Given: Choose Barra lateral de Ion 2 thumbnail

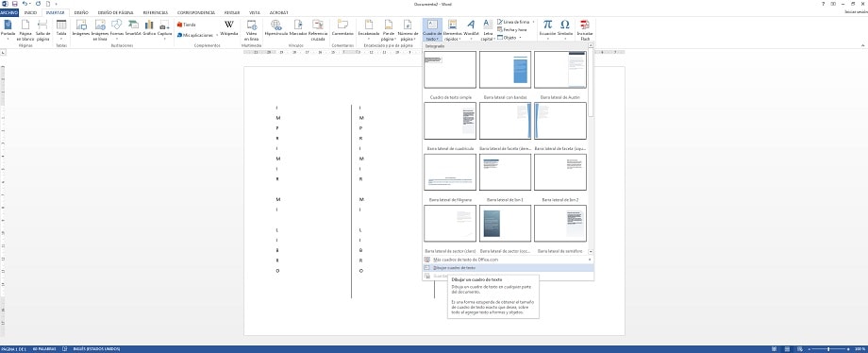Looking at the screenshot, I should (x=560, y=172).
